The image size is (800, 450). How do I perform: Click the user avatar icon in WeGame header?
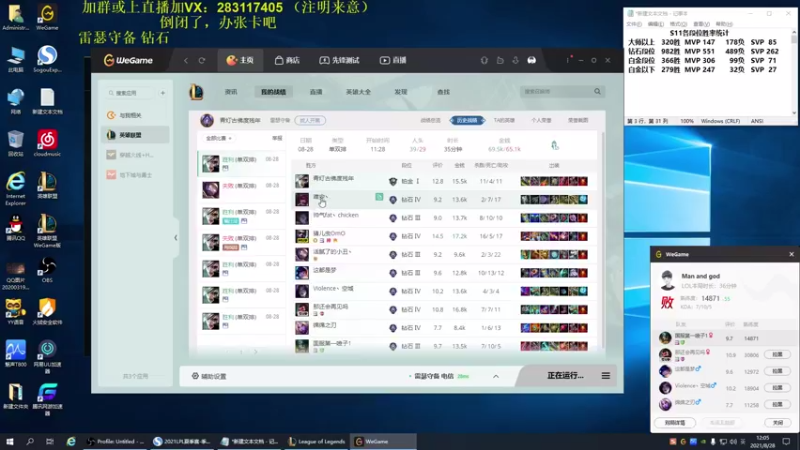[x=532, y=60]
